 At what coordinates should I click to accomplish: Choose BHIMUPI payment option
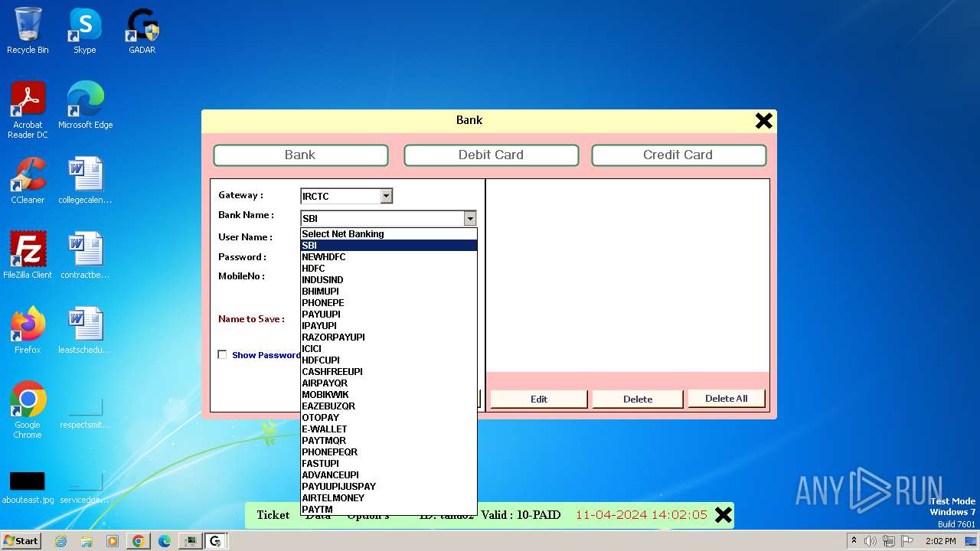[389, 292]
